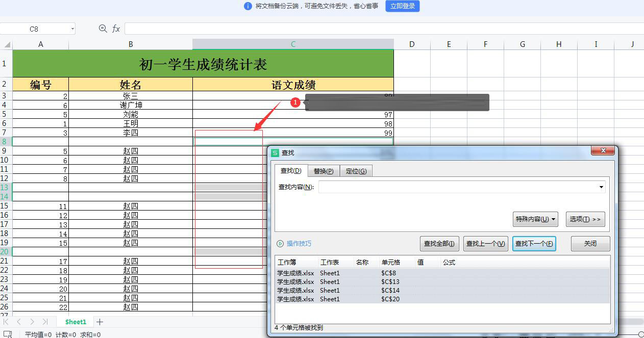
Task: Click the score cell 97
Action: pos(293,114)
